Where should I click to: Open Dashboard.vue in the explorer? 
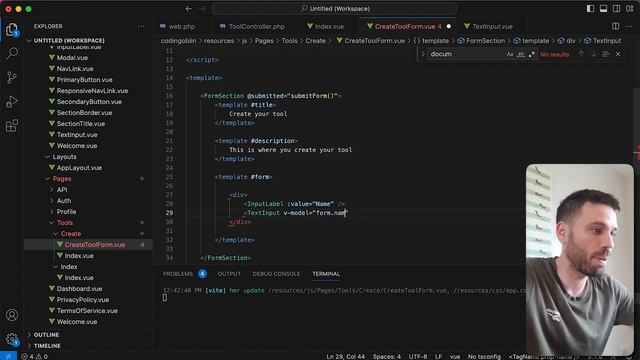tap(79, 289)
